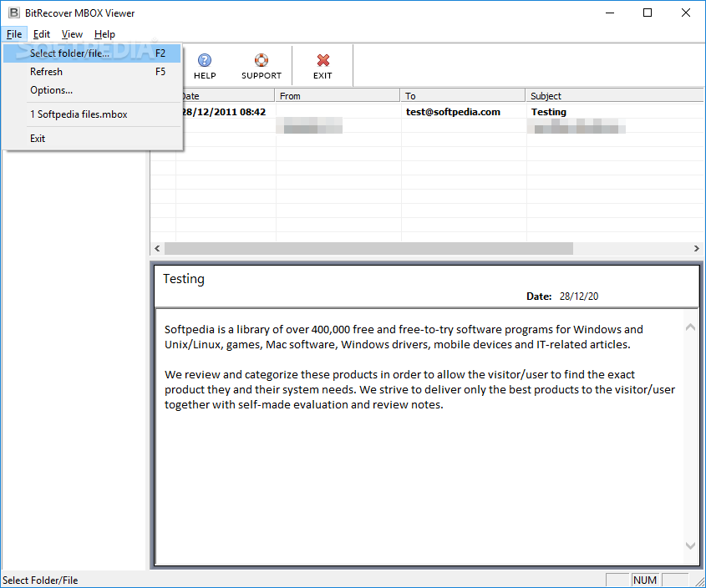
Task: Click the left arrow of horizontal scrollbar
Action: point(157,248)
